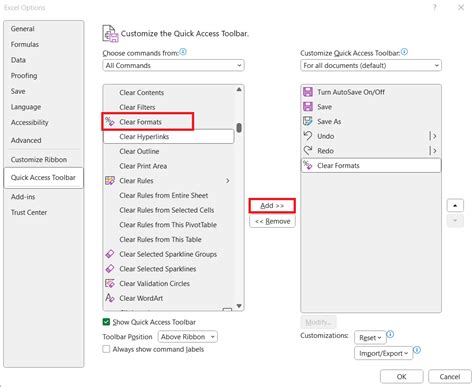Open the Toolbar Position Above Ribbon dropdown
The height and width of the screenshot is (387, 474).
(x=188, y=337)
